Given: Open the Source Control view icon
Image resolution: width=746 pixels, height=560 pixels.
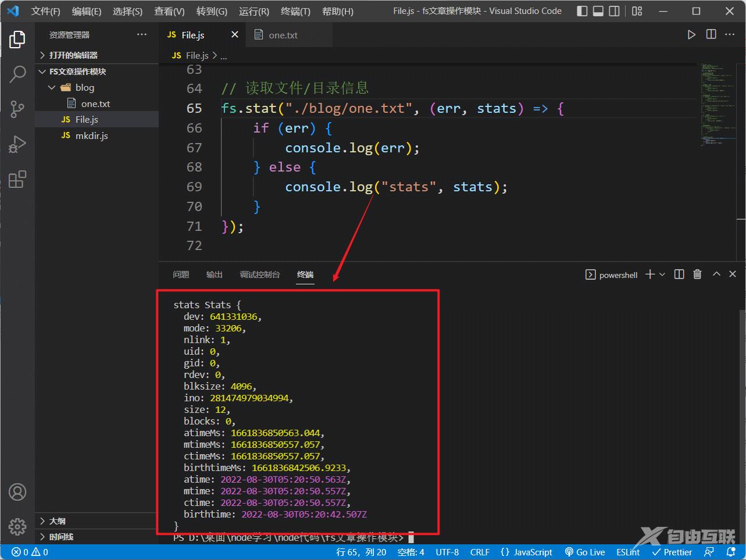Looking at the screenshot, I should pyautogui.click(x=17, y=109).
